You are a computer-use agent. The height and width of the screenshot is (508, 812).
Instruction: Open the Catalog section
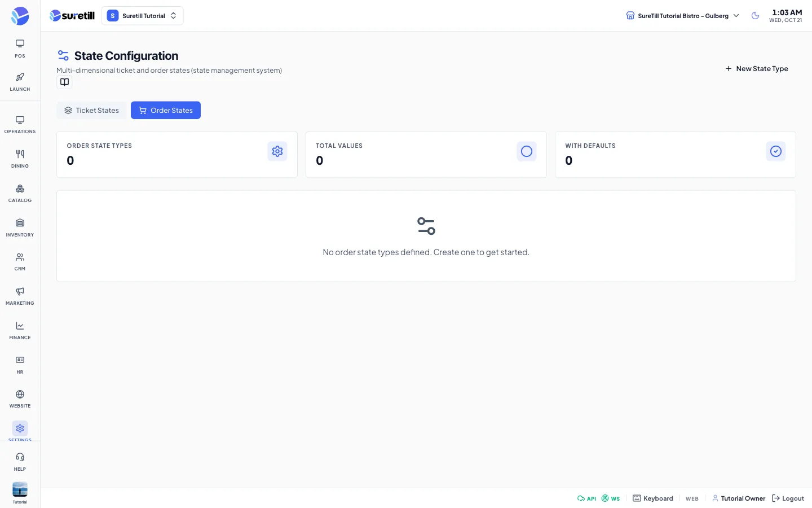click(20, 194)
